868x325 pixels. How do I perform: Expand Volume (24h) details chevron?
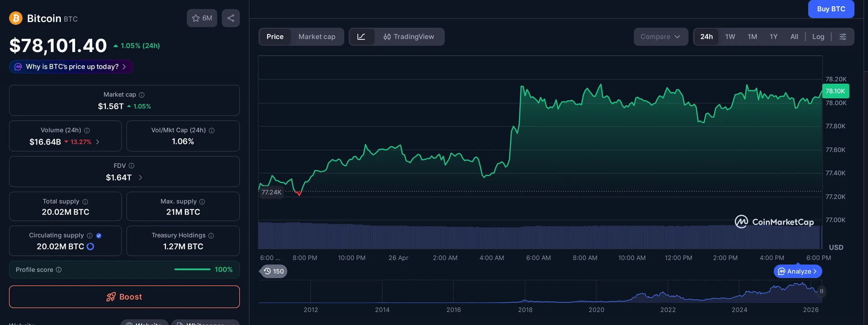(98, 142)
